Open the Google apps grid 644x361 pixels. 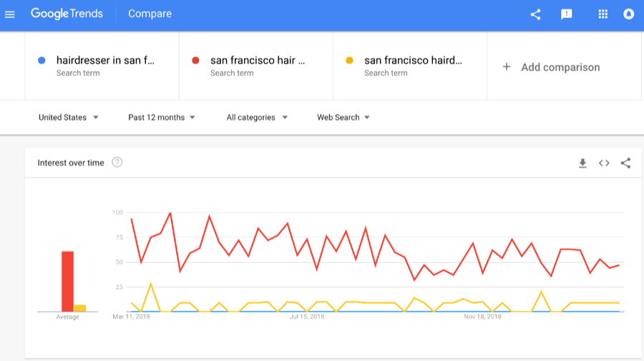pyautogui.click(x=603, y=14)
